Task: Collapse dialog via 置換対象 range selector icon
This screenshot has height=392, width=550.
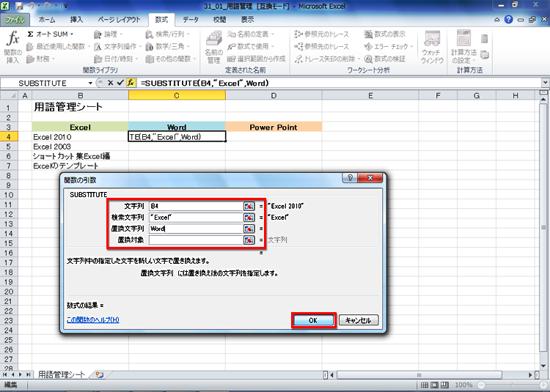Action: click(249, 240)
